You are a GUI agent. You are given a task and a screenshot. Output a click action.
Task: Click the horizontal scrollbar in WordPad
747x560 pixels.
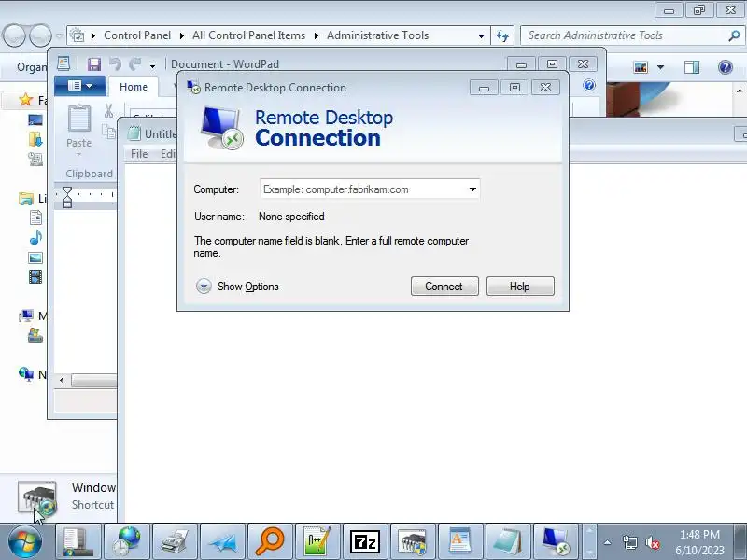click(x=93, y=381)
